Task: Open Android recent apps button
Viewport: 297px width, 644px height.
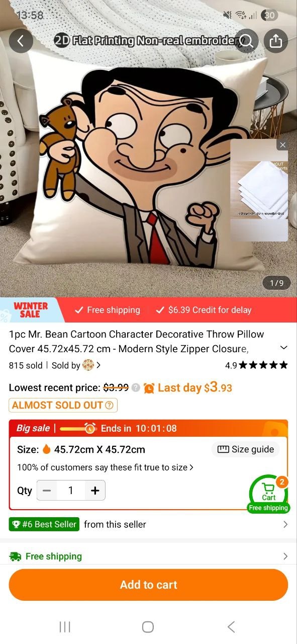Action: click(x=65, y=626)
